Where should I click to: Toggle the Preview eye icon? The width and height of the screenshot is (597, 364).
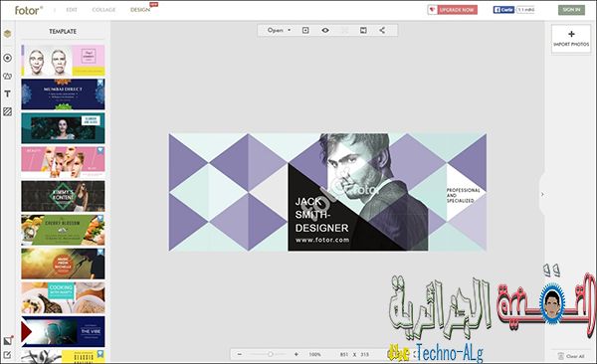tap(325, 30)
